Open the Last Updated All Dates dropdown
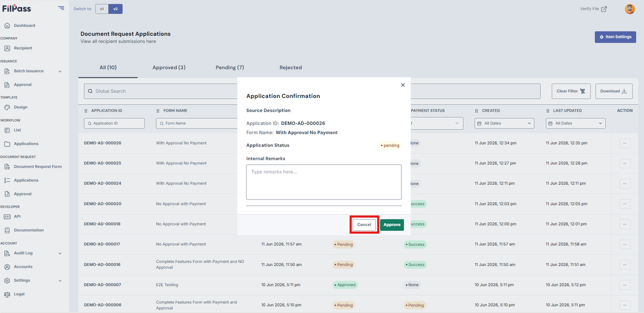The image size is (644, 313). [x=575, y=123]
